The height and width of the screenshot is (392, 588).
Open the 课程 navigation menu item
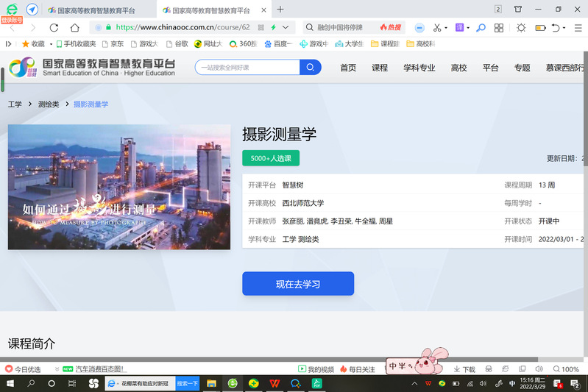(380, 68)
